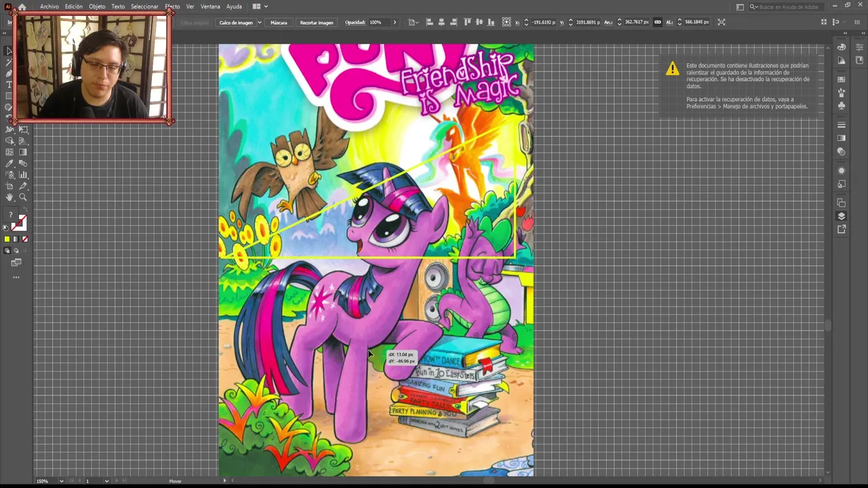Select the Hand tool

9,197
